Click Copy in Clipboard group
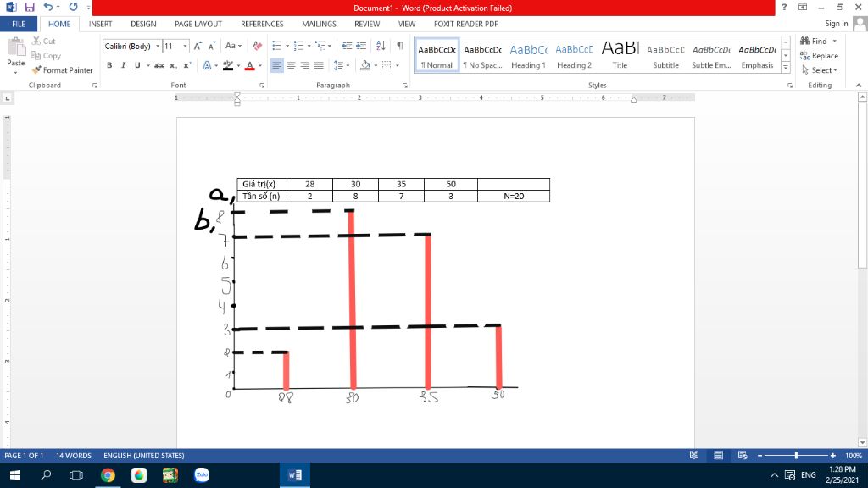Screen dimensions: 868x488 (x=46, y=55)
